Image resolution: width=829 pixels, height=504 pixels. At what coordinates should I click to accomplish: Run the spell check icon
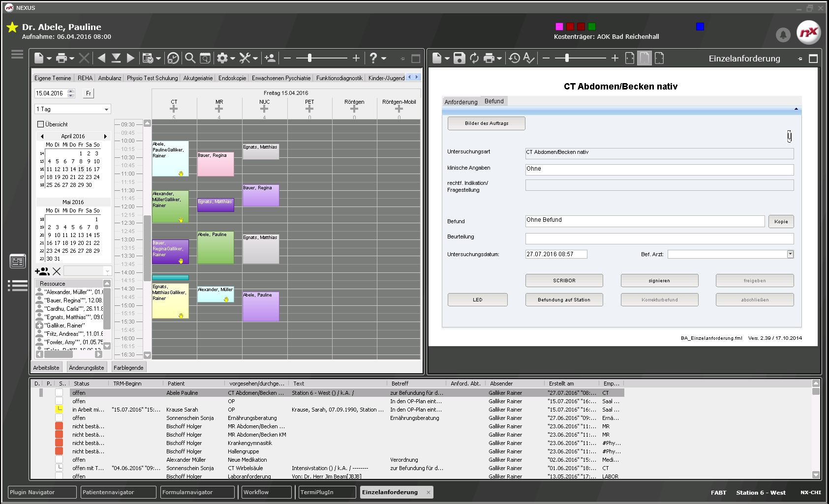[529, 59]
